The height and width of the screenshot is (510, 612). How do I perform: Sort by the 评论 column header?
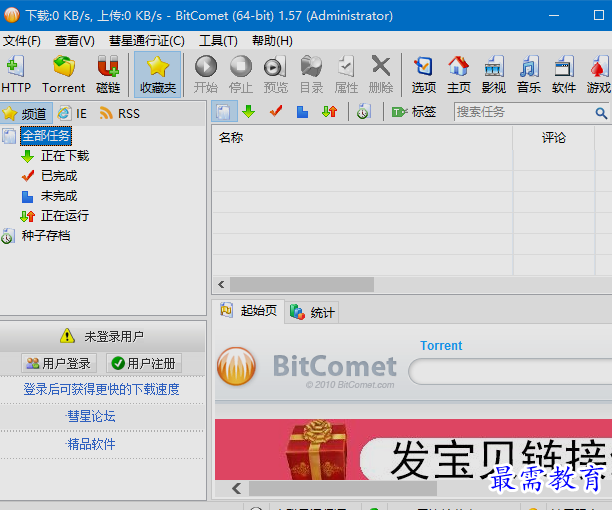pos(553,137)
